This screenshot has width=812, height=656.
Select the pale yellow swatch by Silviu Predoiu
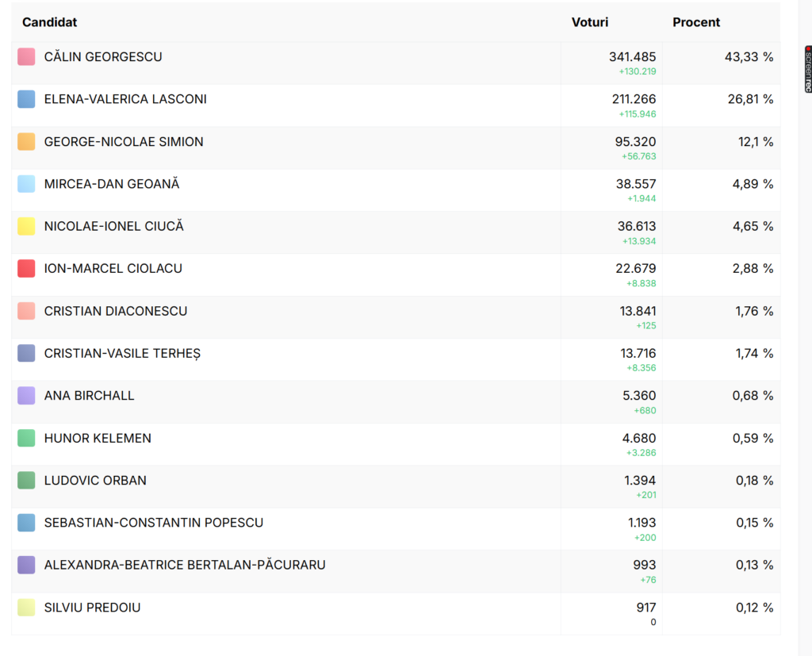point(26,608)
